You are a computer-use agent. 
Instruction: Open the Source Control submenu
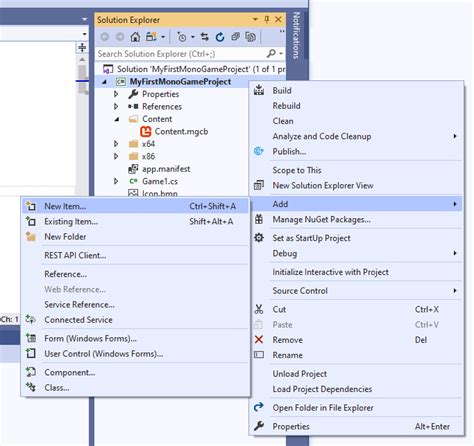(x=356, y=291)
